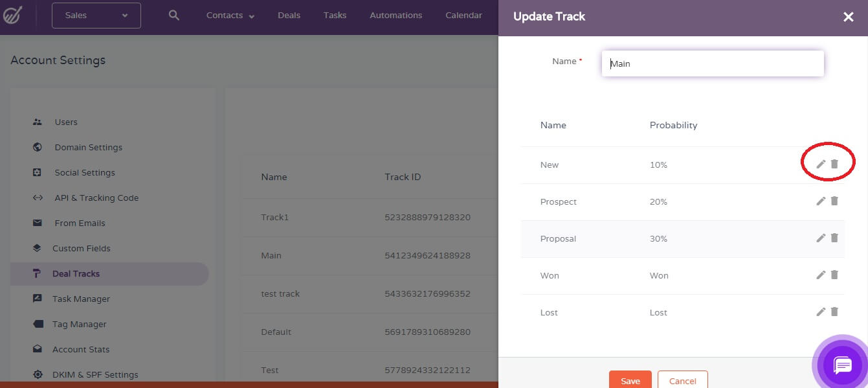This screenshot has height=388, width=868.
Task: Cancel the track update
Action: [x=682, y=381]
